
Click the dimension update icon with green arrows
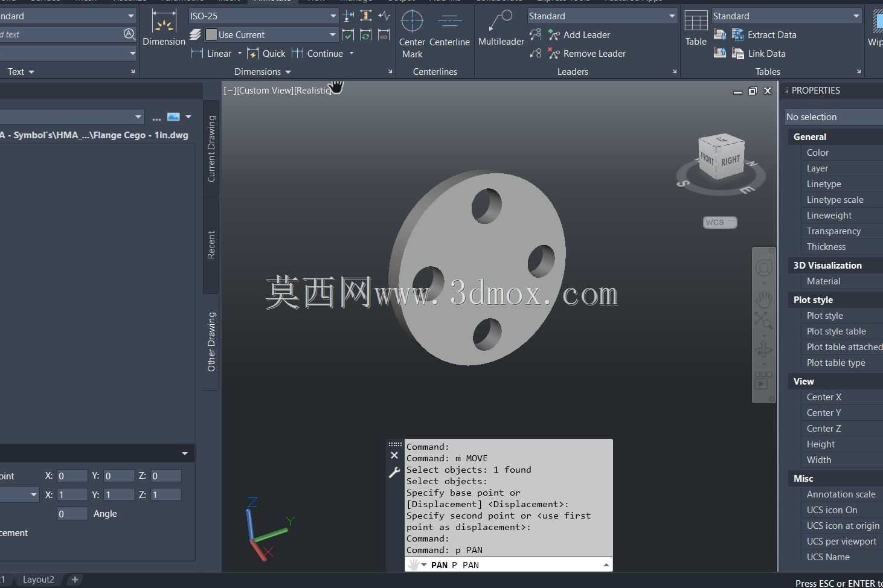(x=366, y=34)
